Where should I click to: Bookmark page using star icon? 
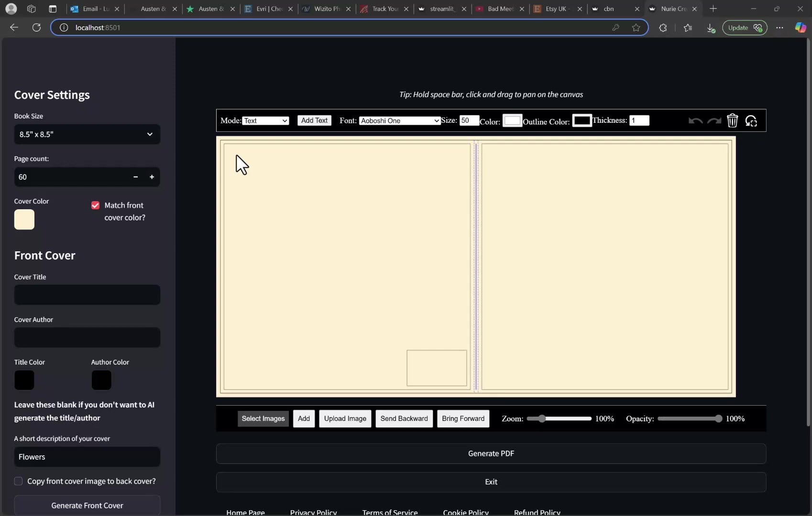point(636,28)
